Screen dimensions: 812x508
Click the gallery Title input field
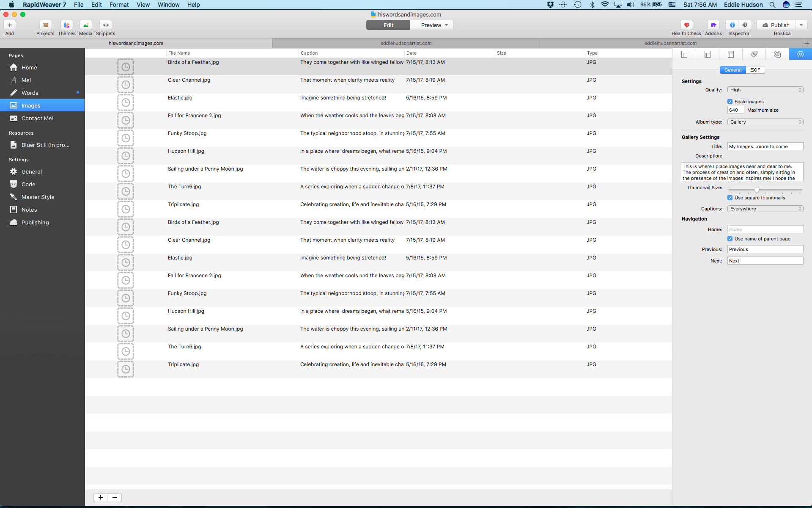765,146
